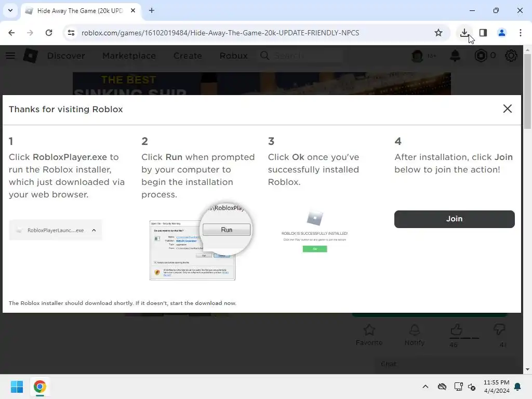Click the Run button illustration
This screenshot has height=399, width=532.
coord(227,230)
